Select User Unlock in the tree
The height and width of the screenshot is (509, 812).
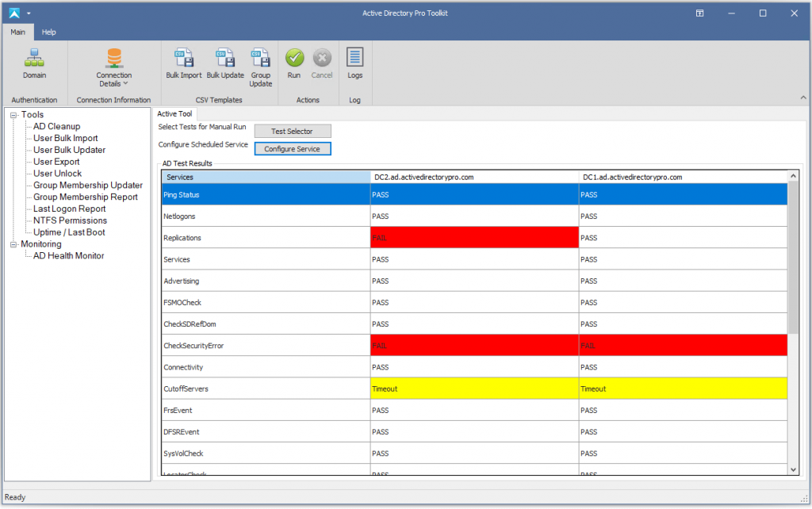click(x=57, y=174)
